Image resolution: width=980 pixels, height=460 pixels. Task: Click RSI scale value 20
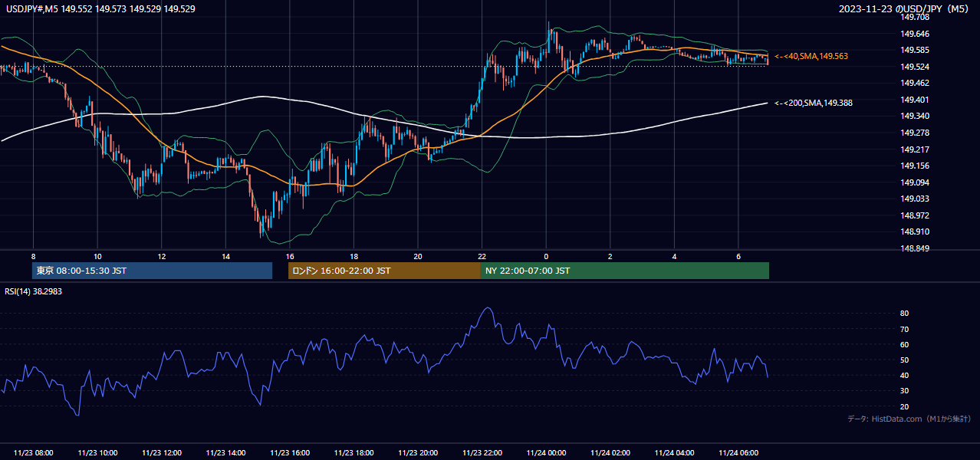pos(905,406)
